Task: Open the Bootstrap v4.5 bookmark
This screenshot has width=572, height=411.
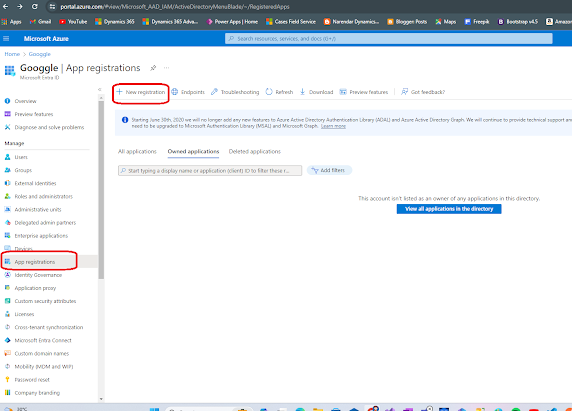Action: (x=518, y=22)
